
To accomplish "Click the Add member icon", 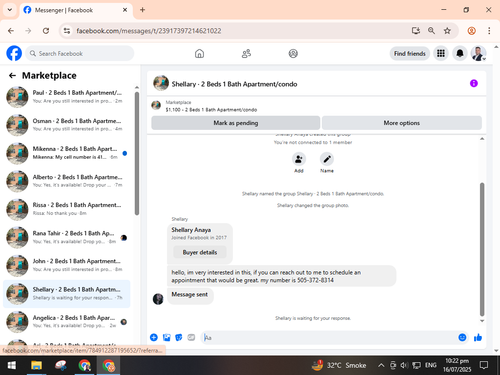I will pyautogui.click(x=299, y=159).
